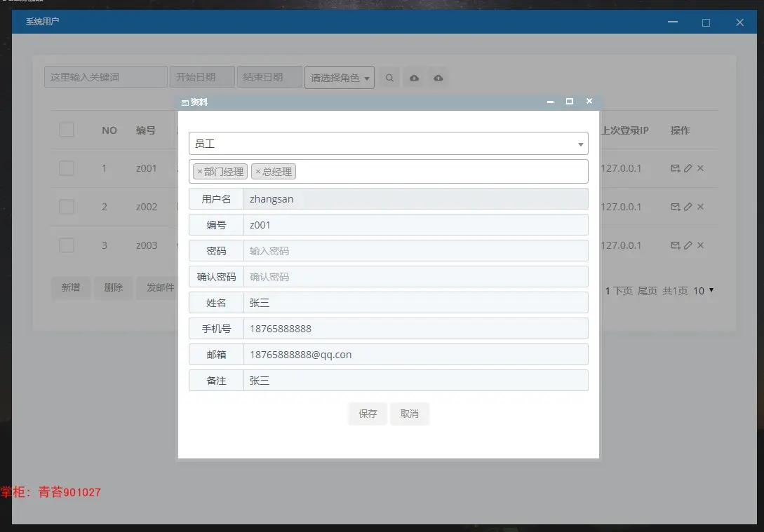This screenshot has width=764, height=532.
Task: Delete user z003 with X icon
Action: (700, 245)
